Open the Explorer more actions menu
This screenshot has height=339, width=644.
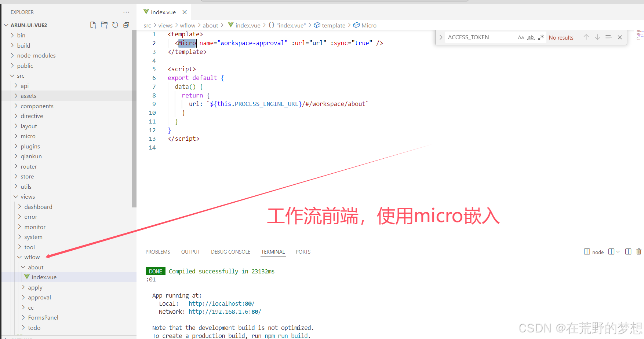(126, 12)
